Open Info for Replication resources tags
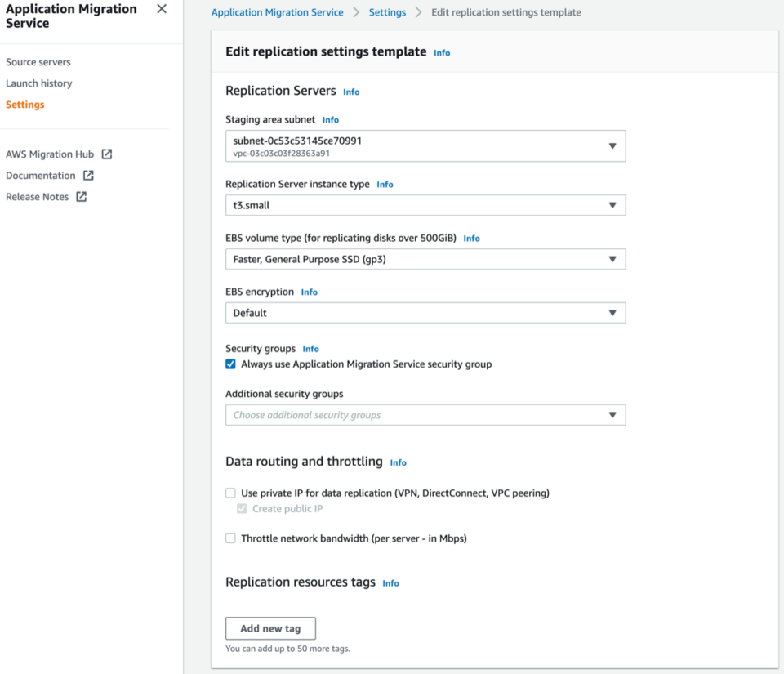The height and width of the screenshot is (674, 784). [x=390, y=583]
